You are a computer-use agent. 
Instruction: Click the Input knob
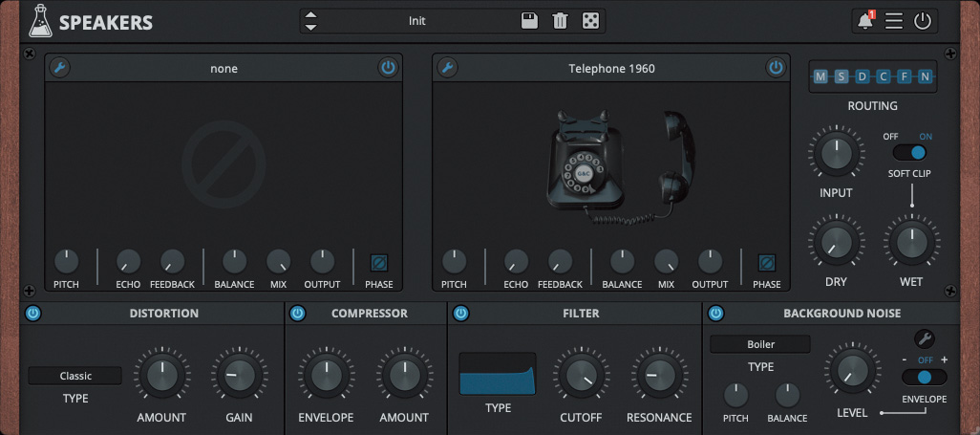[837, 154]
